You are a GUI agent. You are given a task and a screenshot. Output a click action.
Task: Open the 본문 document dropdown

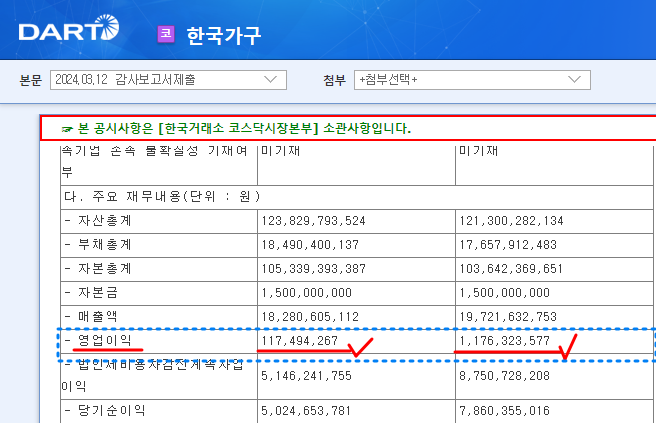tap(168, 79)
